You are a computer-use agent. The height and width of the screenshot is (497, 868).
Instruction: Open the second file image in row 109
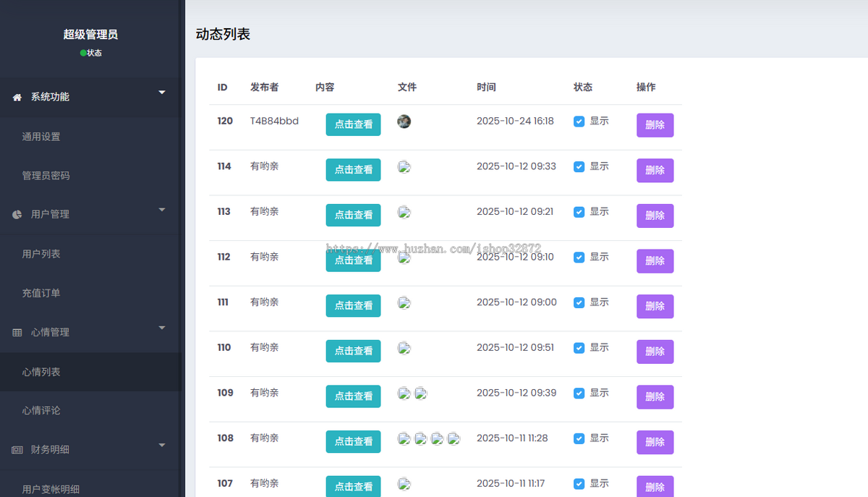click(420, 394)
